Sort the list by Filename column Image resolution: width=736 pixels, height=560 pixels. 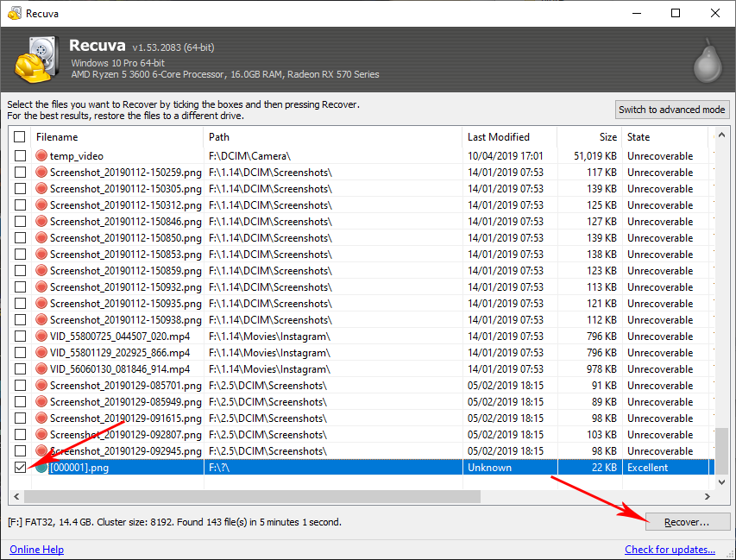point(117,137)
